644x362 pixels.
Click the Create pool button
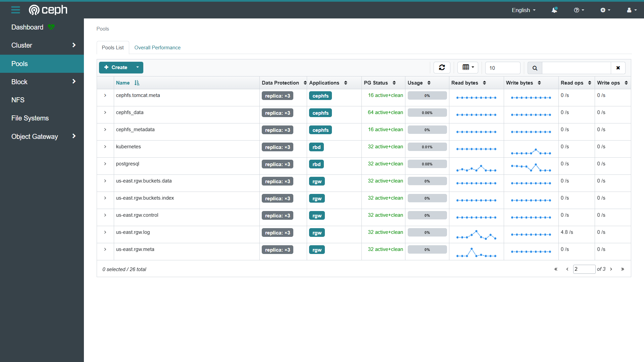coord(116,67)
